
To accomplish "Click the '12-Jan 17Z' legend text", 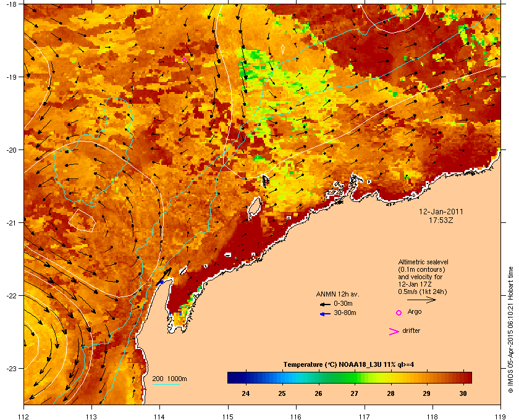I will click(415, 284).
